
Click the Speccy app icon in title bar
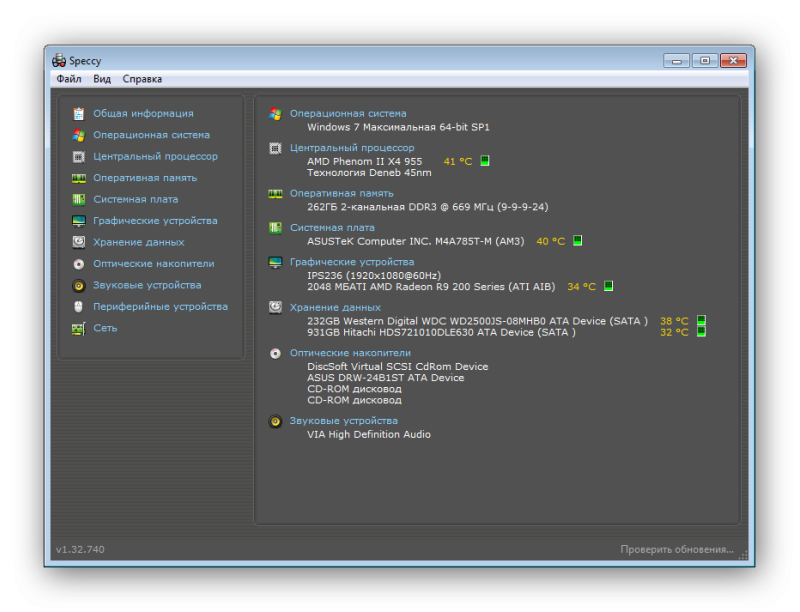point(59,60)
